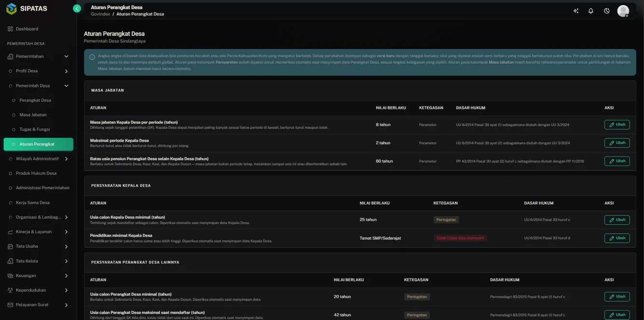Click the Govindex breadcrumb link
Screen dimensions: 644x320
100,14
